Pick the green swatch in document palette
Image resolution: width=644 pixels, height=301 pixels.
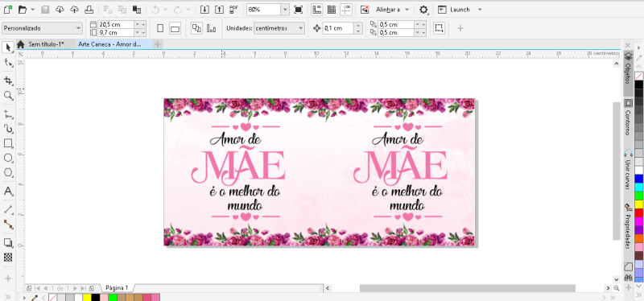112,297
